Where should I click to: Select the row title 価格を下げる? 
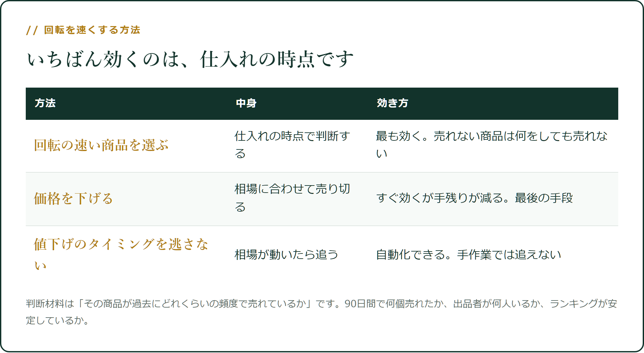click(73, 199)
